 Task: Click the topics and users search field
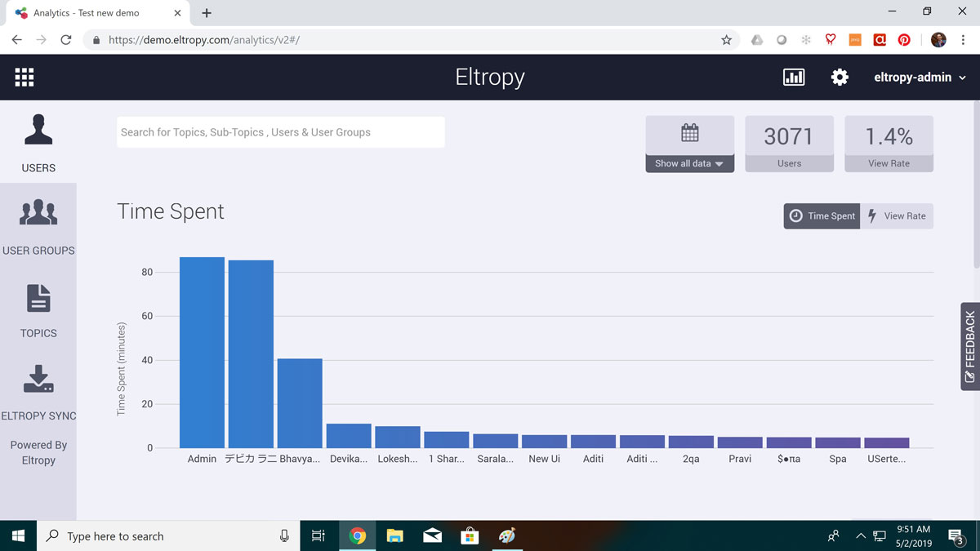[280, 132]
